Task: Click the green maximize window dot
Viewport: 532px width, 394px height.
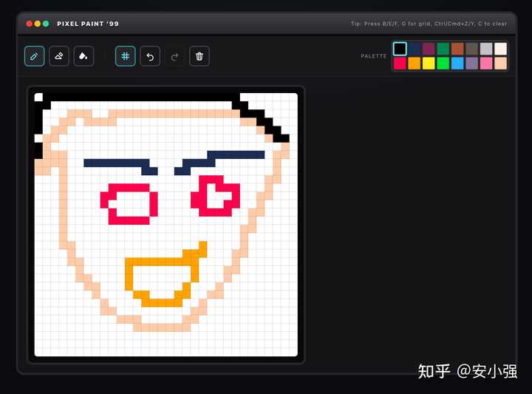Action: click(46, 24)
